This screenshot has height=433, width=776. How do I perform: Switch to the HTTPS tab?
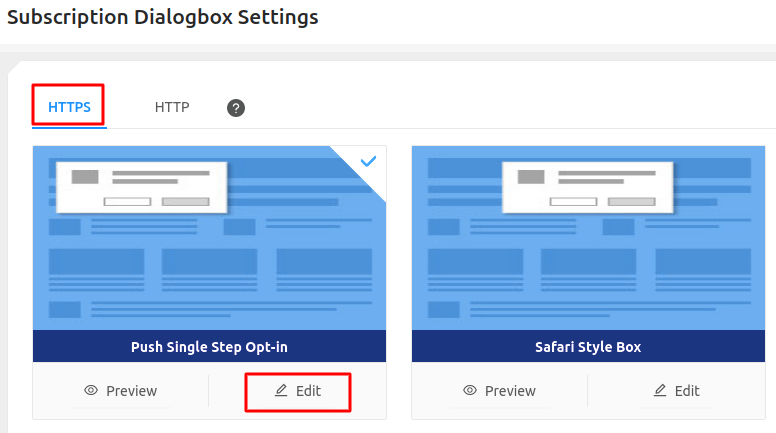click(69, 107)
